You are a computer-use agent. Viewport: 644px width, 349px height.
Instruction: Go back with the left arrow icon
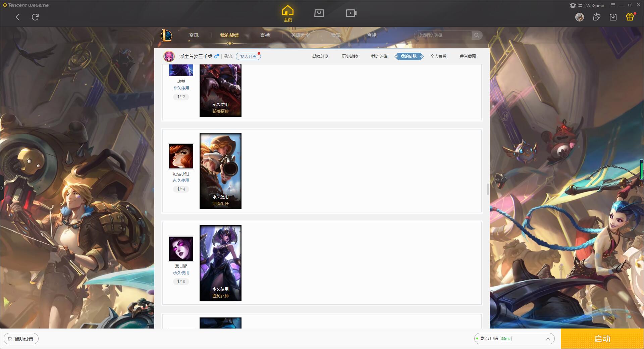18,17
